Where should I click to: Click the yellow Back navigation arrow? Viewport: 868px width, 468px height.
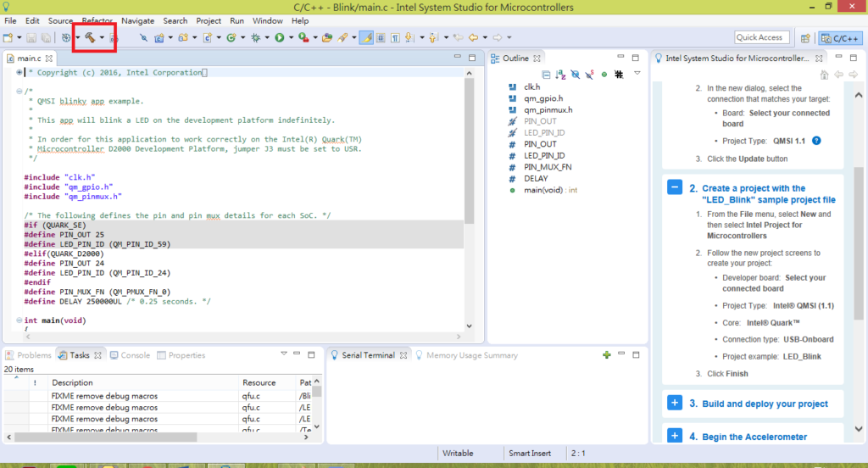(473, 37)
